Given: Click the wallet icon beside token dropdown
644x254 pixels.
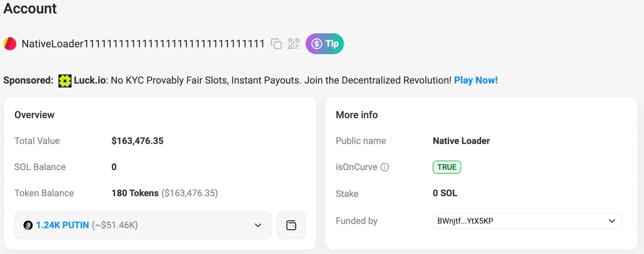Looking at the screenshot, I should point(291,225).
